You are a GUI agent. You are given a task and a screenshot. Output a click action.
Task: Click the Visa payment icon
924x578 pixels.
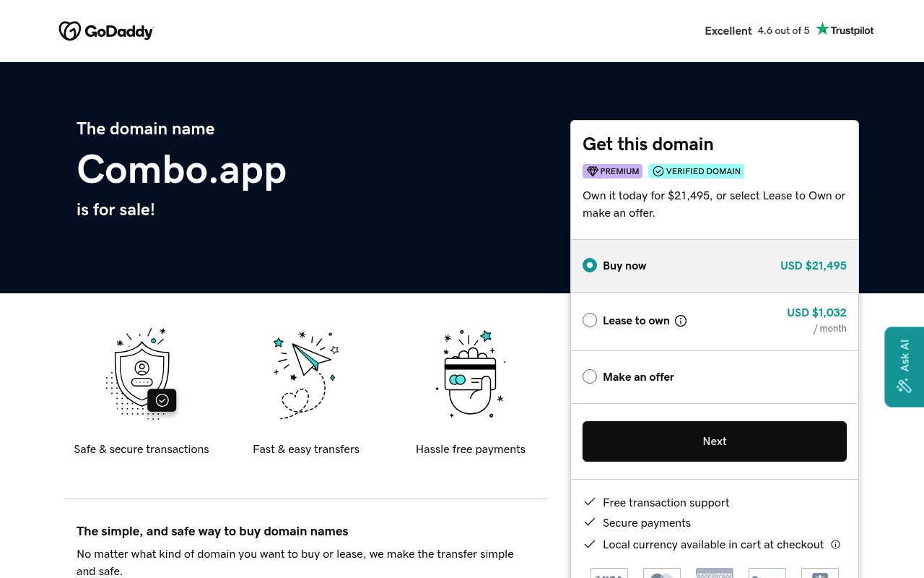609,573
